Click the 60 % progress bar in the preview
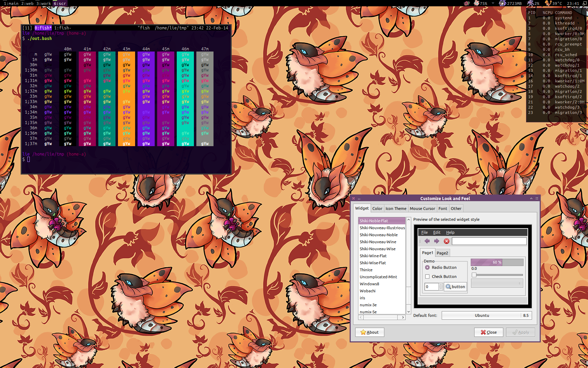 [x=497, y=262]
